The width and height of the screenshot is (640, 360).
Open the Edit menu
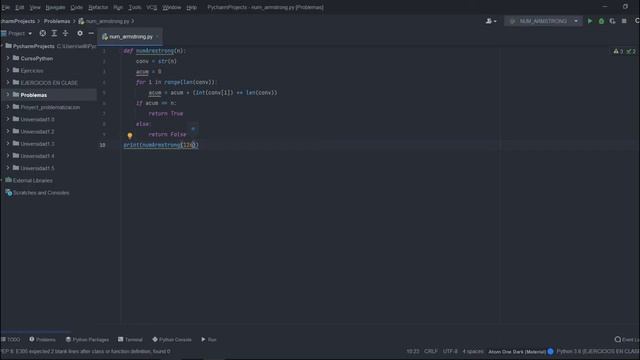tap(20, 7)
